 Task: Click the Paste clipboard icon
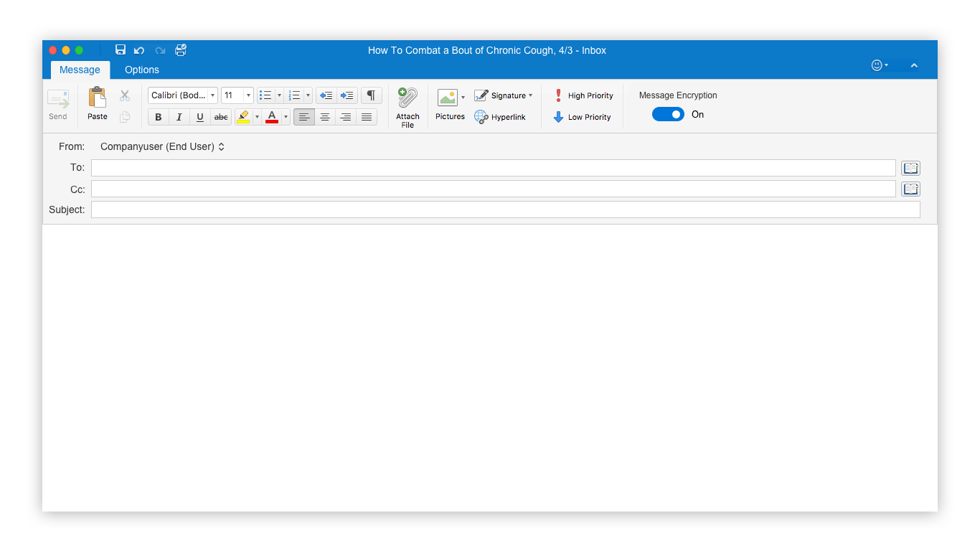(x=97, y=98)
